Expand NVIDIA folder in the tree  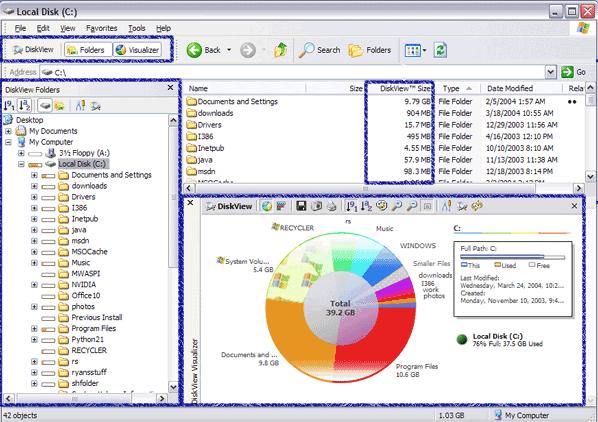click(x=34, y=284)
